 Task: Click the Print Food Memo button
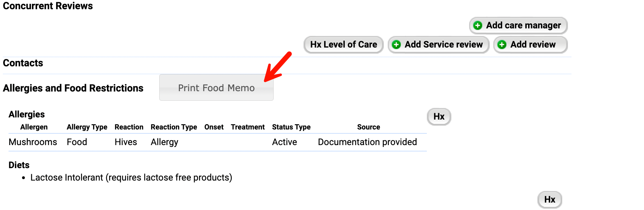(216, 88)
